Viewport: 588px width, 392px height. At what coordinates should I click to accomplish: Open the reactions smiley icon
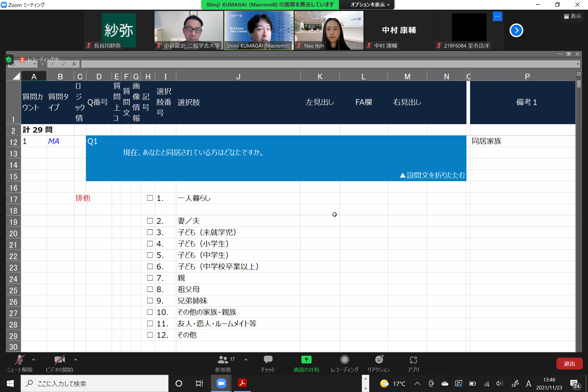pos(379,360)
